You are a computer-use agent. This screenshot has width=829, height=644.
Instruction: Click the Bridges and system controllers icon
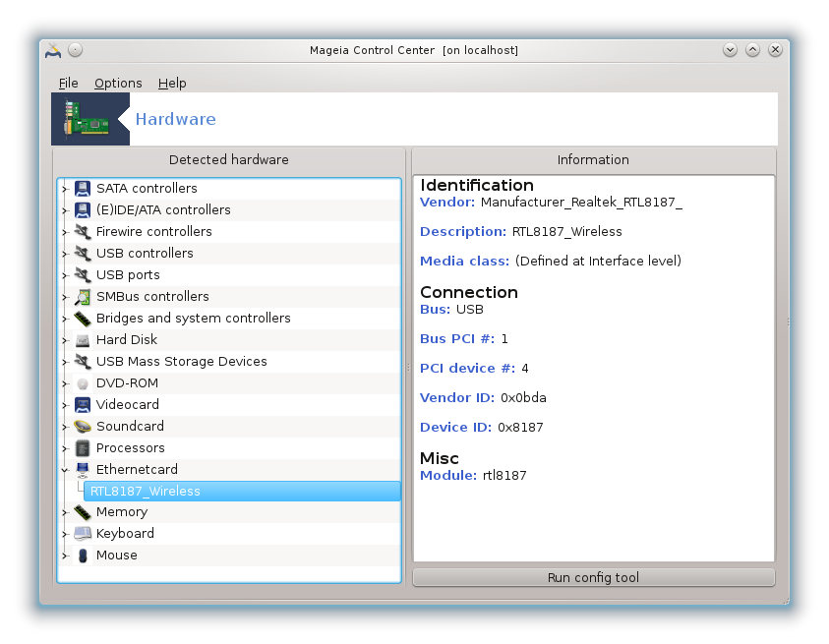tap(83, 319)
